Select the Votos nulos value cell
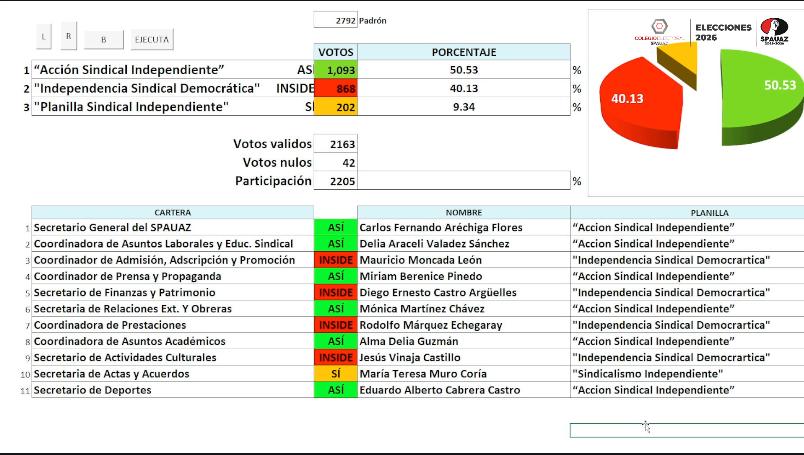Image resolution: width=804 pixels, height=455 pixels. click(x=335, y=163)
